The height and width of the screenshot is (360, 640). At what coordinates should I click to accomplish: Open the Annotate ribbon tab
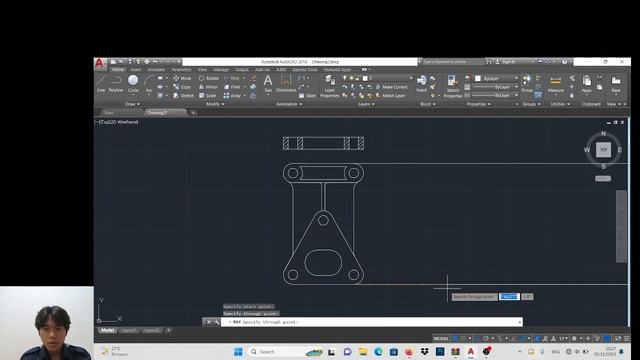coord(156,70)
